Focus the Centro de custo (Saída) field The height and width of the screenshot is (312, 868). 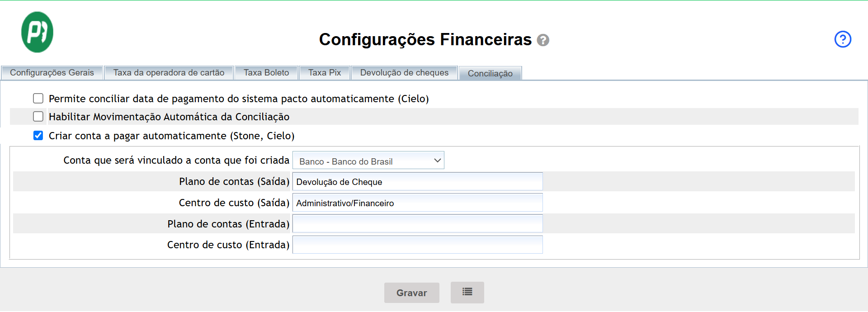pyautogui.click(x=417, y=203)
